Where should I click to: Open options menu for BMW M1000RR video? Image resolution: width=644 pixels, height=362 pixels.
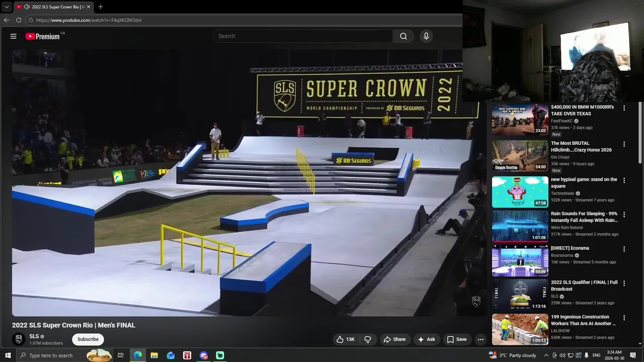tap(624, 108)
